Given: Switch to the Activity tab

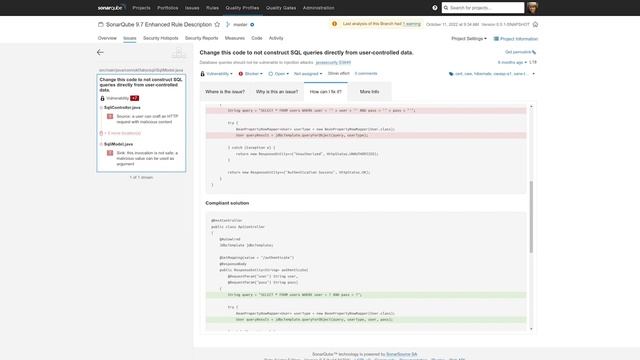Looking at the screenshot, I should [x=276, y=38].
